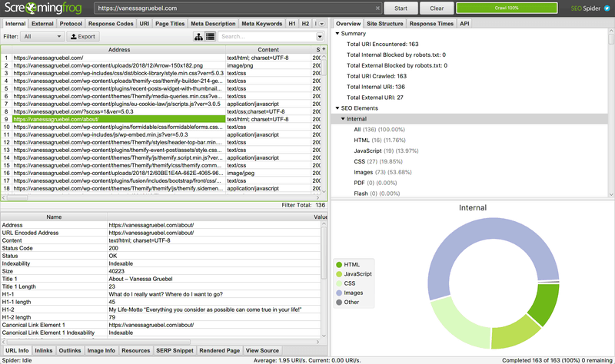Select All (136) tree item

point(379,129)
